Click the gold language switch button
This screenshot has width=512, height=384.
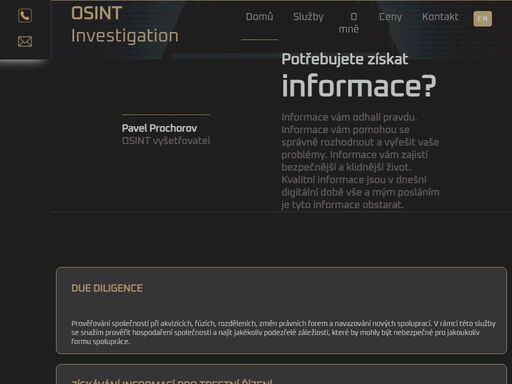click(482, 19)
